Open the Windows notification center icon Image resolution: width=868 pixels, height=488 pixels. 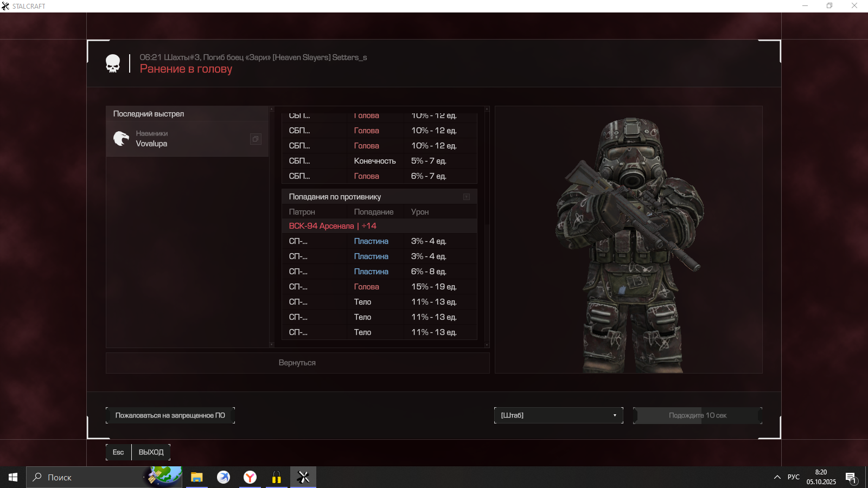851,477
